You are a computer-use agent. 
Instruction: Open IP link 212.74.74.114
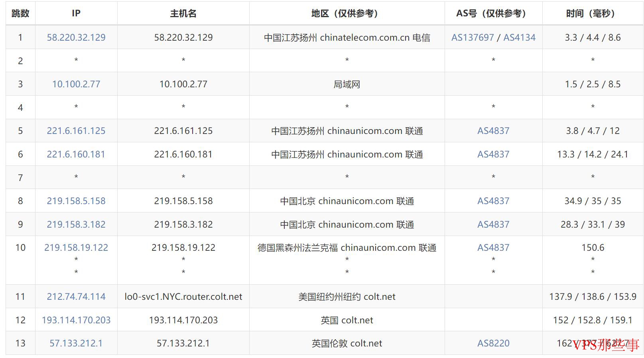(76, 297)
